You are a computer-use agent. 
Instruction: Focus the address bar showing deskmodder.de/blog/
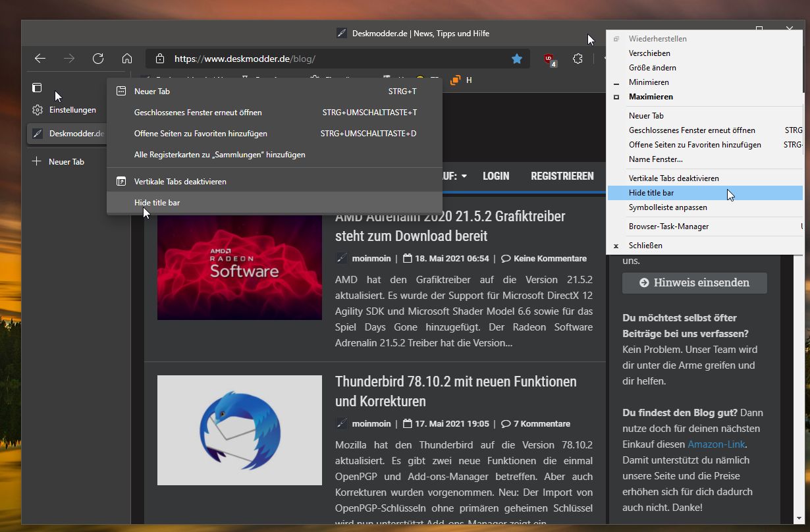(x=339, y=59)
